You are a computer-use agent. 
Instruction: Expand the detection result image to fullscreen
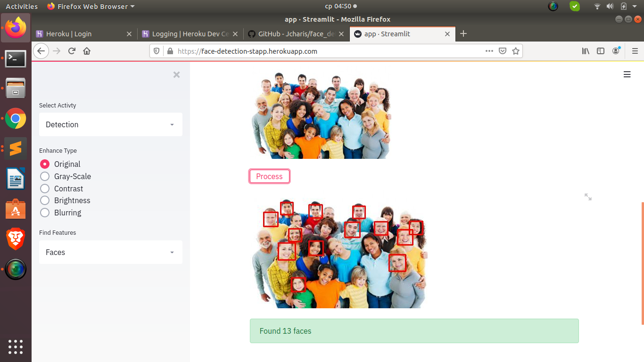click(x=587, y=197)
